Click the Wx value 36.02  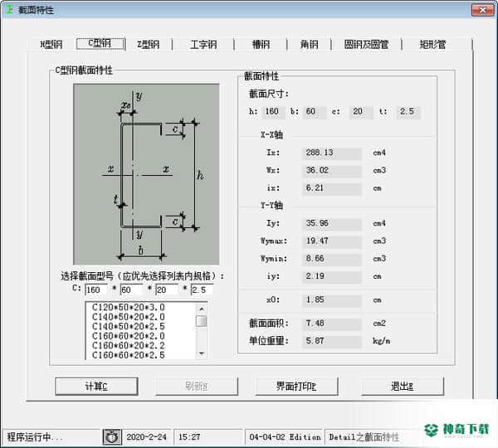pos(331,171)
